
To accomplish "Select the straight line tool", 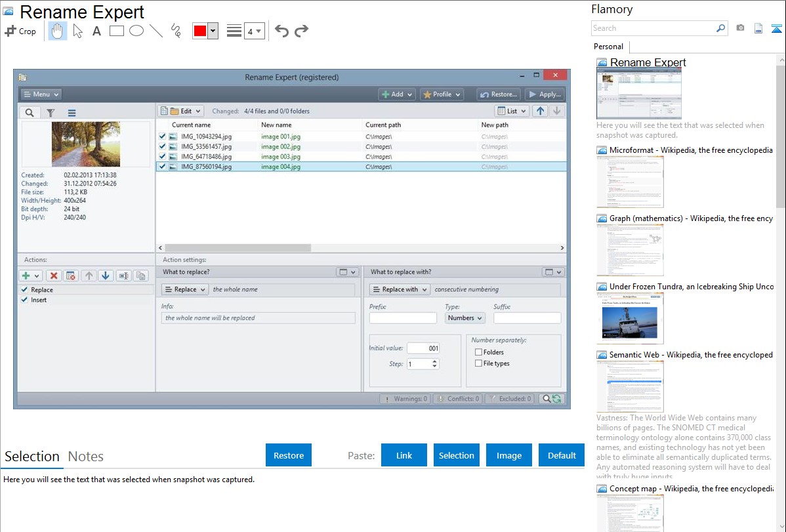I will [156, 31].
